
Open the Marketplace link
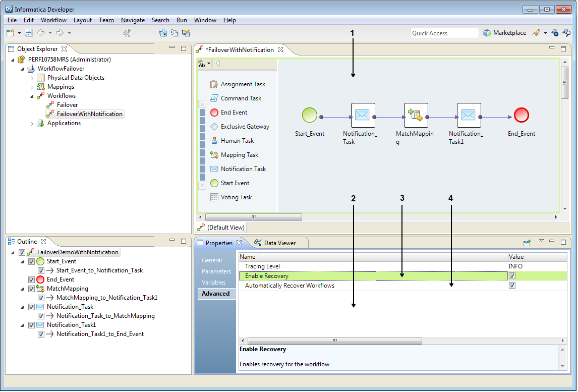click(x=504, y=33)
